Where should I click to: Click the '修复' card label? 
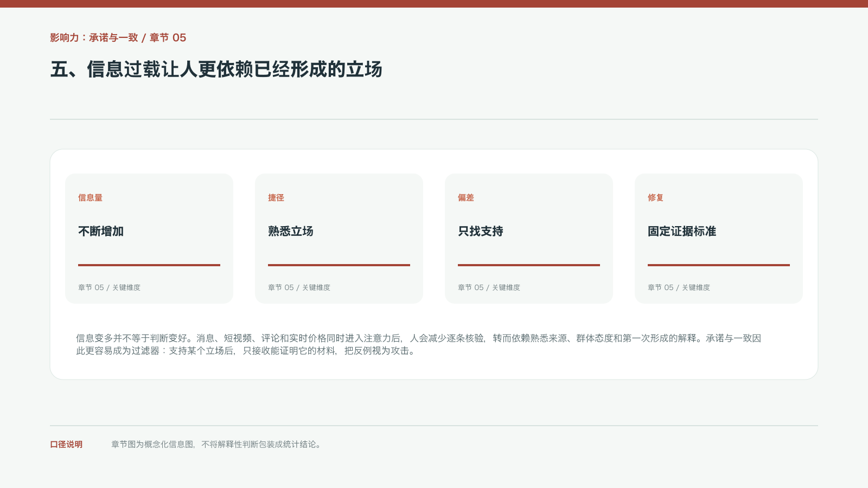[x=656, y=198]
